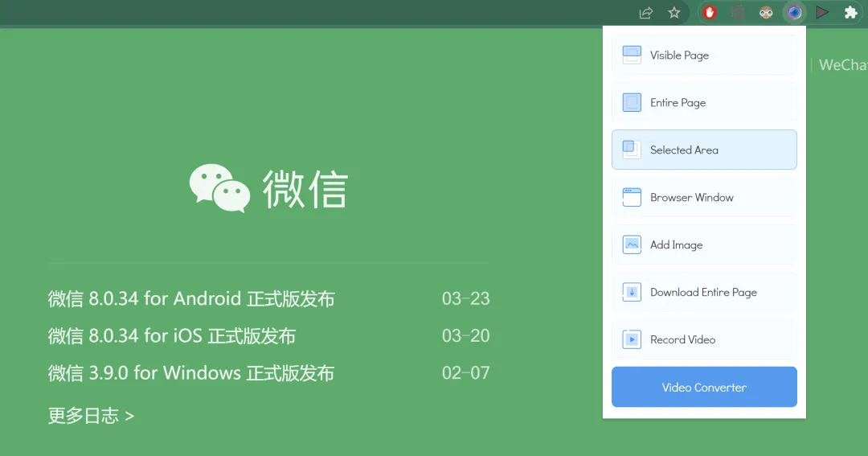Open the faded dark extension icon

[737, 12]
